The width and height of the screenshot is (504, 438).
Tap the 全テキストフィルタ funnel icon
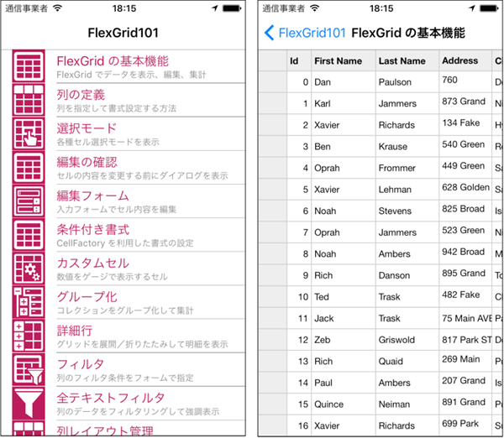(29, 404)
